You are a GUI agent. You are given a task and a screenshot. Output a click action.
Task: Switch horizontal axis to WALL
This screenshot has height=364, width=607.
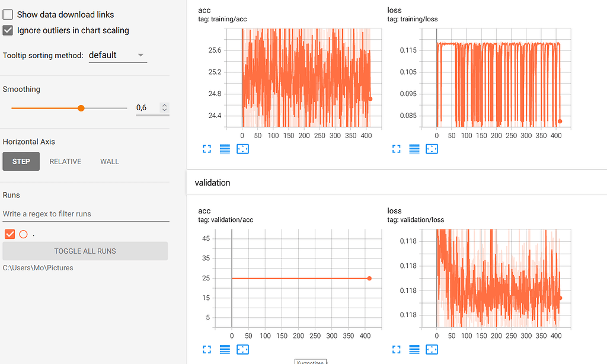[x=109, y=161]
